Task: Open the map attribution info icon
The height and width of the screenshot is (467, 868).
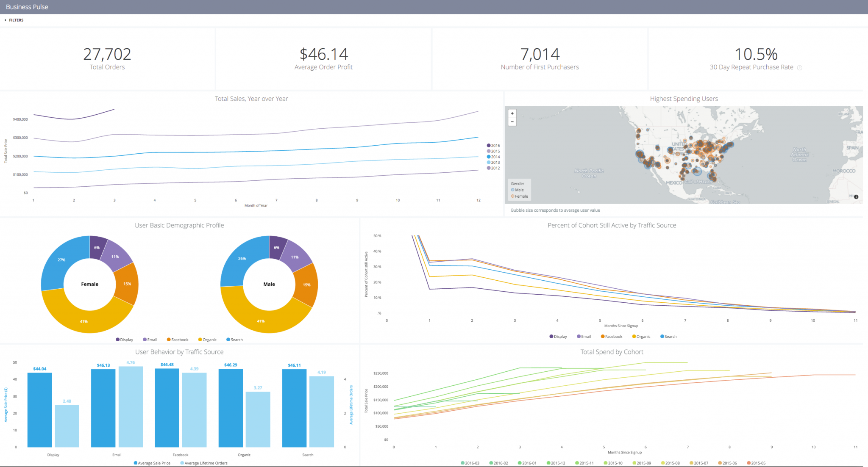Action: pos(857,196)
